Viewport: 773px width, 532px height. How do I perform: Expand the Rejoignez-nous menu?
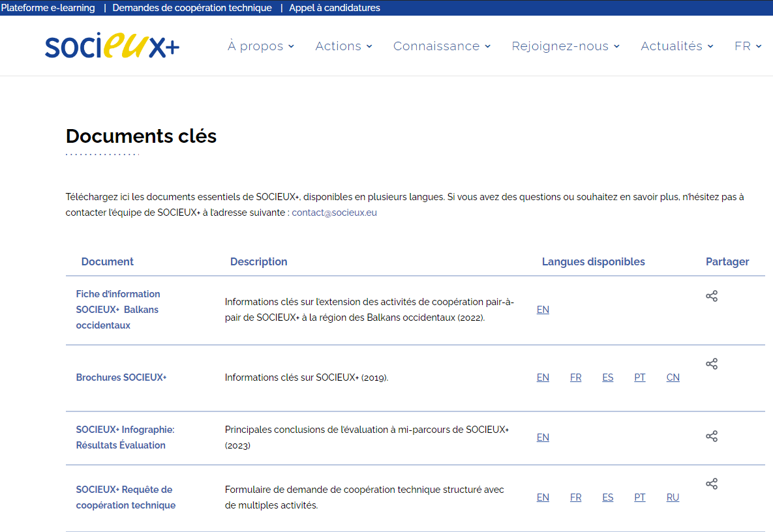point(565,46)
